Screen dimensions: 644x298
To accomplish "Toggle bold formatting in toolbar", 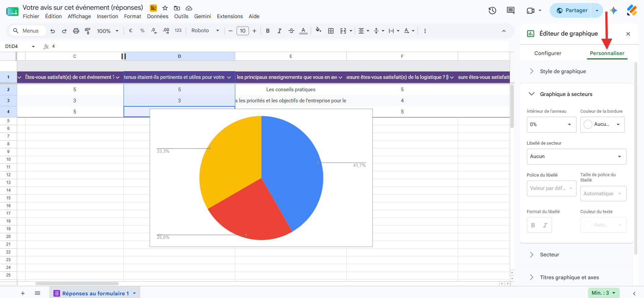I will pos(268,31).
